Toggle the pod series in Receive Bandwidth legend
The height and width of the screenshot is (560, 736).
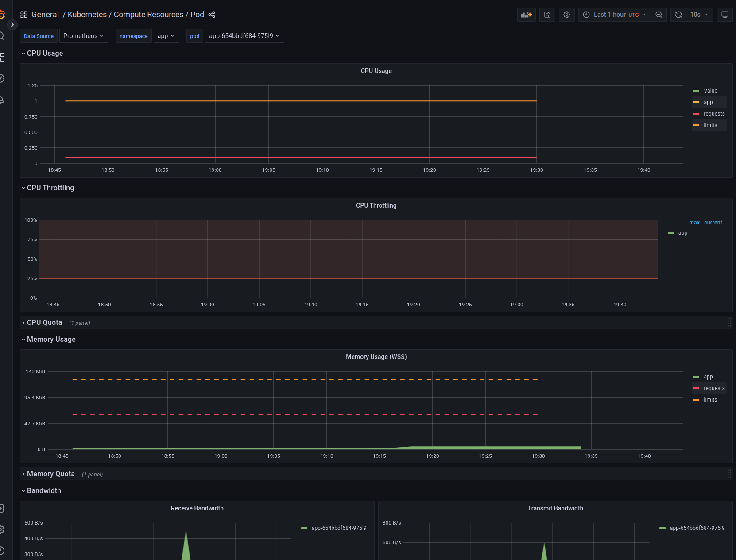[339, 528]
